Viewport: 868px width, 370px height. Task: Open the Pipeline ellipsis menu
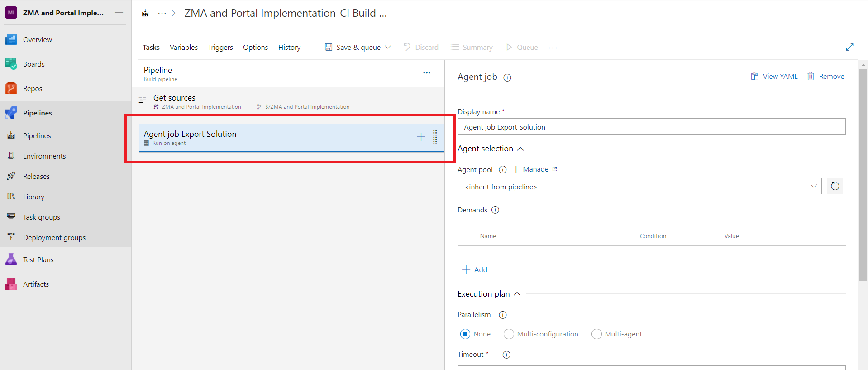pos(426,73)
